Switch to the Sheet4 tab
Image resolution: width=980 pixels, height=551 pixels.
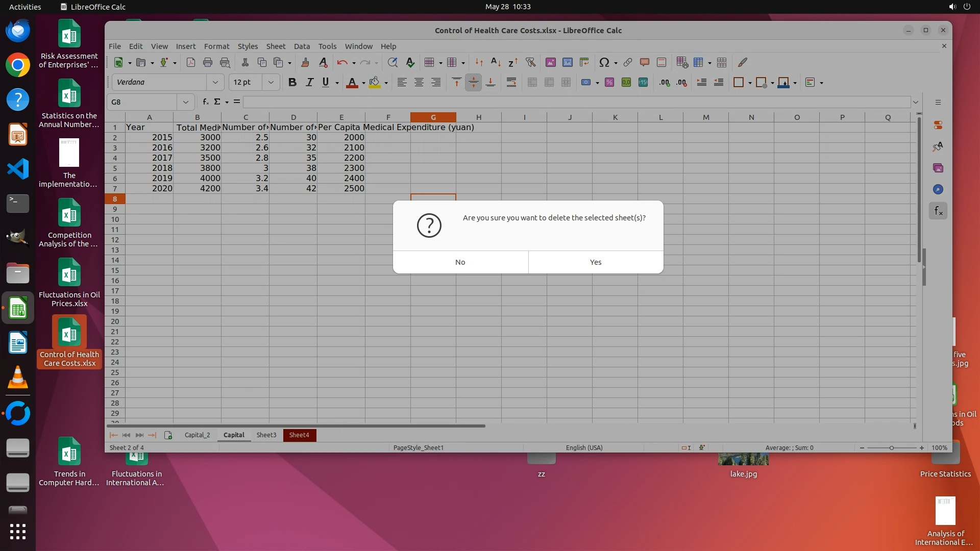(299, 435)
